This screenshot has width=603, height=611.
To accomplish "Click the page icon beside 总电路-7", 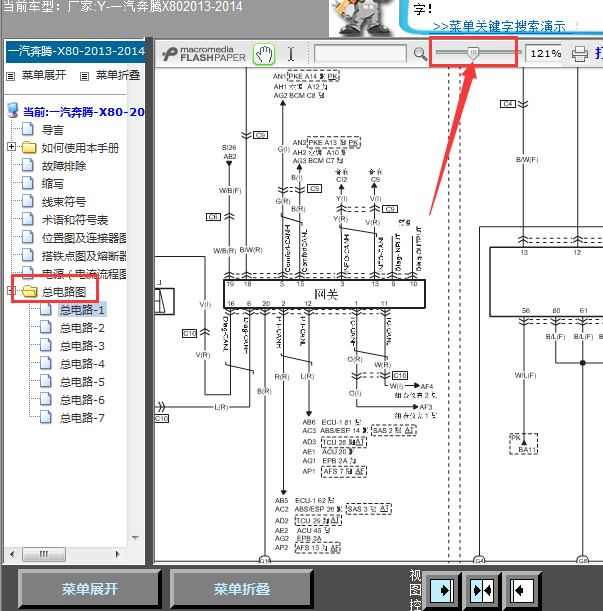I will click(46, 417).
